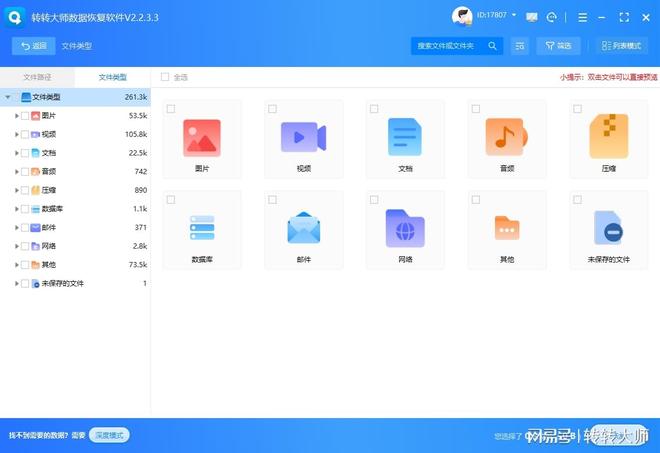Check the 音频 card checkbox

[476, 109]
